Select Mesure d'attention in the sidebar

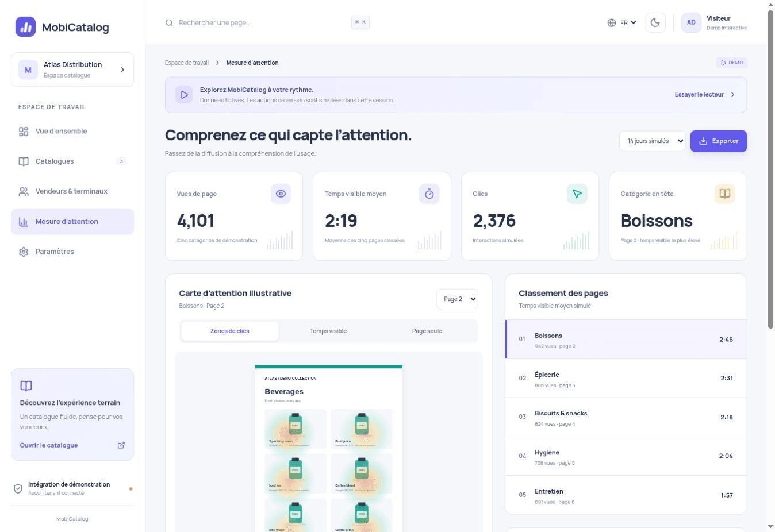click(72, 222)
